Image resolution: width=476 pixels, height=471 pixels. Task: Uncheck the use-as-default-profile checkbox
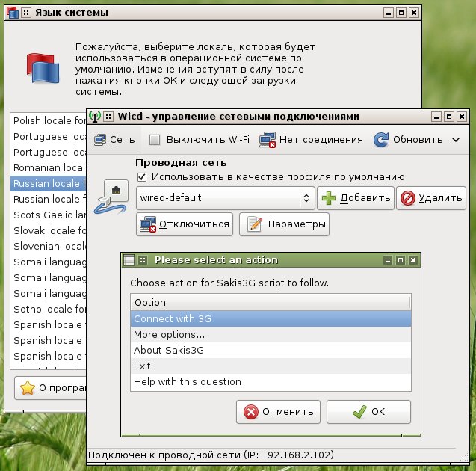coord(142,176)
